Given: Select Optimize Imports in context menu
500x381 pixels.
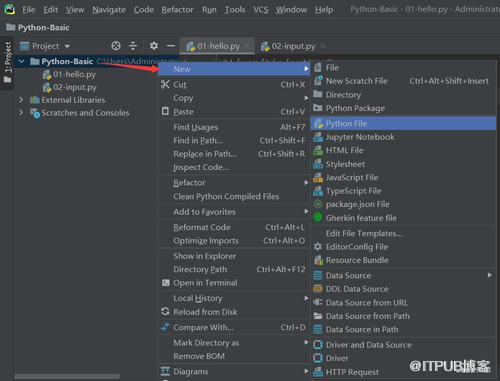Looking at the screenshot, I should coord(233,240).
